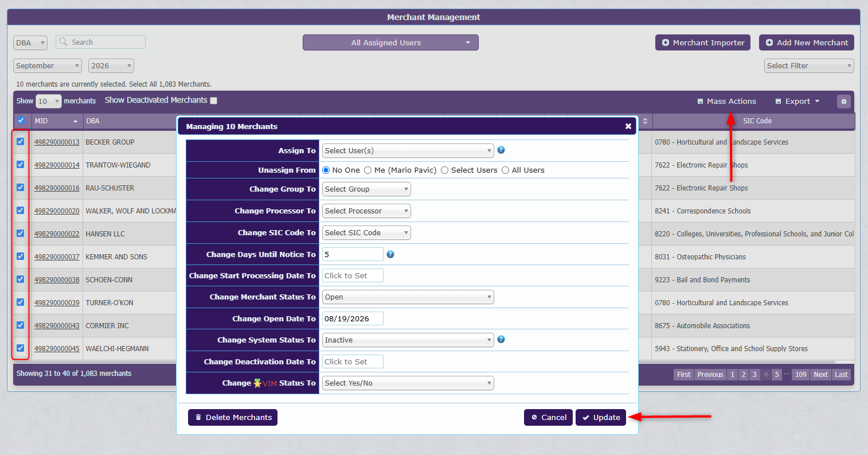Viewport: 868px width, 455px height.
Task: Open the table settings gear icon
Action: coord(844,102)
